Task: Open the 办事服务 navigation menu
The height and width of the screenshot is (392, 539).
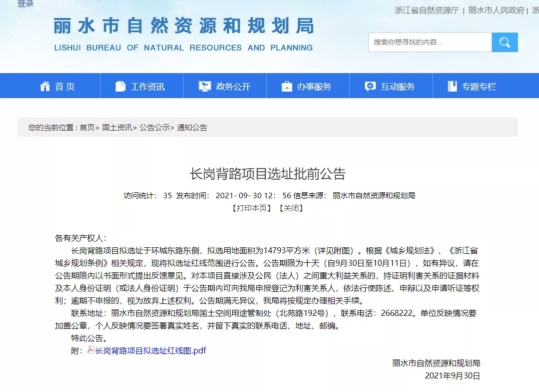Action: [308, 86]
